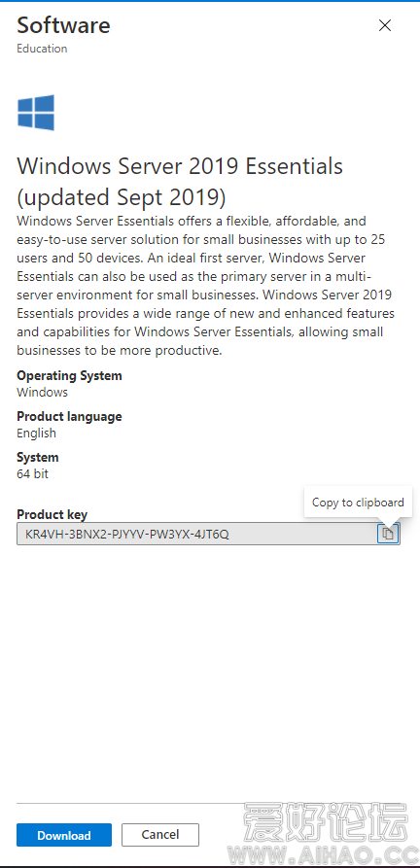The image size is (420, 868).
Task: Click the 'English' language value
Action: click(x=37, y=433)
